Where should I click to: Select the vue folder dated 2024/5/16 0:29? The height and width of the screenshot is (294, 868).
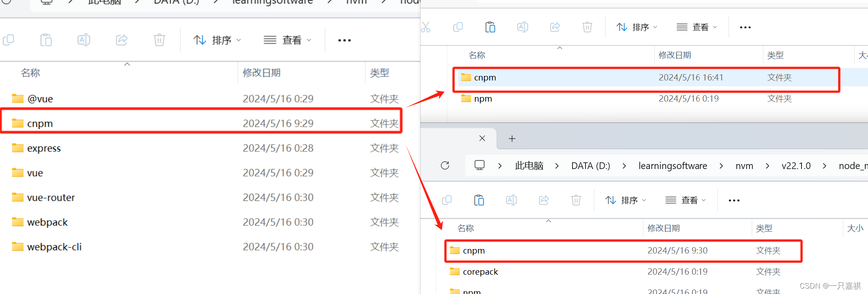(206, 173)
